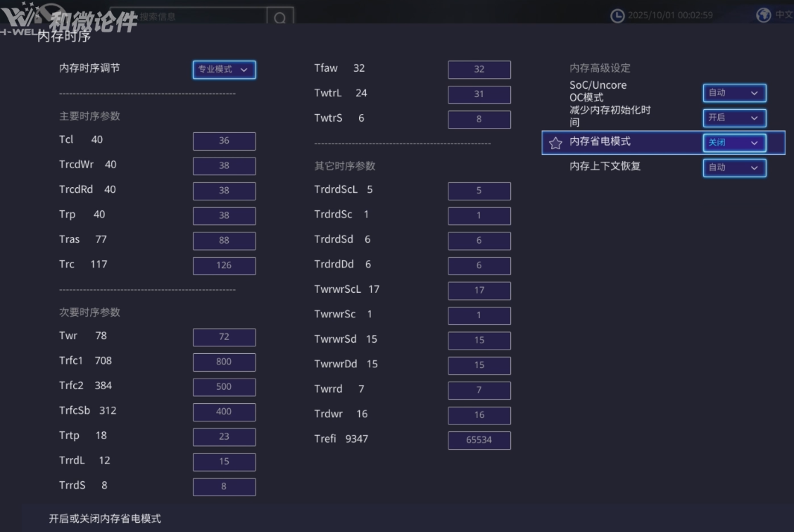Click the Tcl value field 36

point(225,141)
